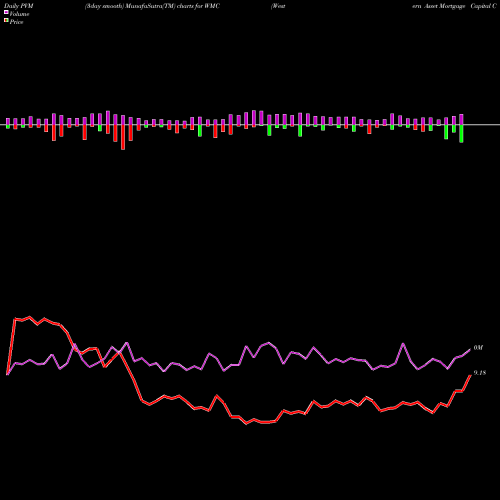The image size is (500, 500).
Task: Click the 9.18 price end label
Action: click(480, 373)
